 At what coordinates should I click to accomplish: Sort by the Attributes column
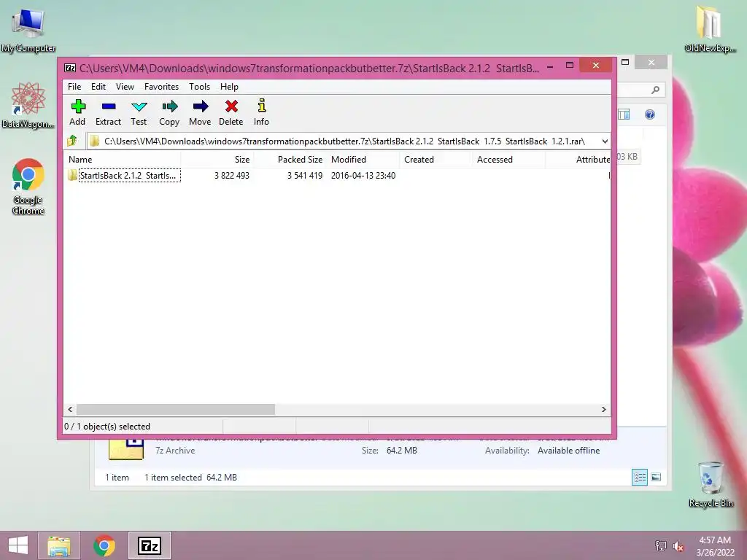pos(578,160)
